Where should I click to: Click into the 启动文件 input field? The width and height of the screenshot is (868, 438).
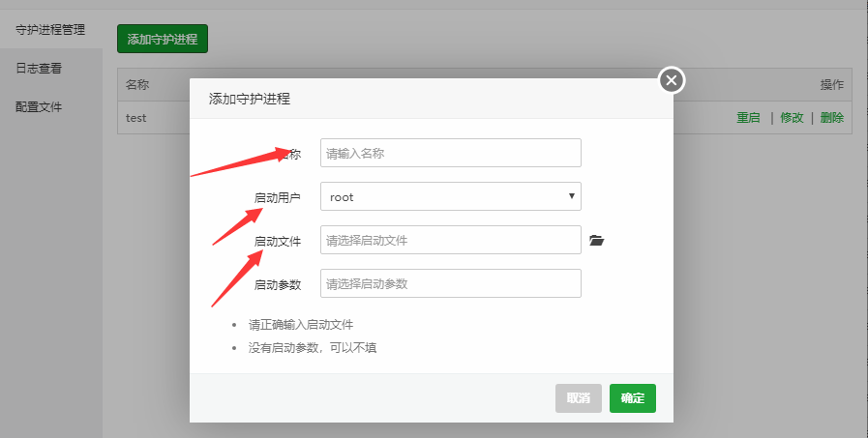click(450, 240)
